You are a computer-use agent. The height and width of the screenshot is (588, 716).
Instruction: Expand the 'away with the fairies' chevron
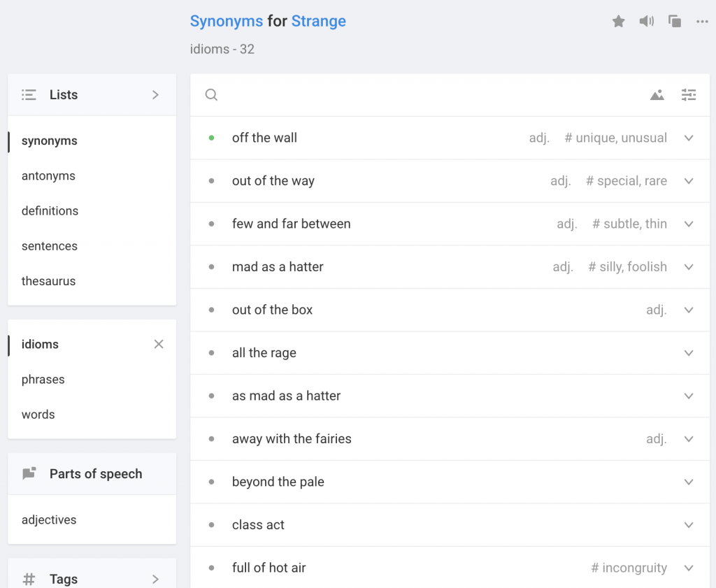(689, 438)
